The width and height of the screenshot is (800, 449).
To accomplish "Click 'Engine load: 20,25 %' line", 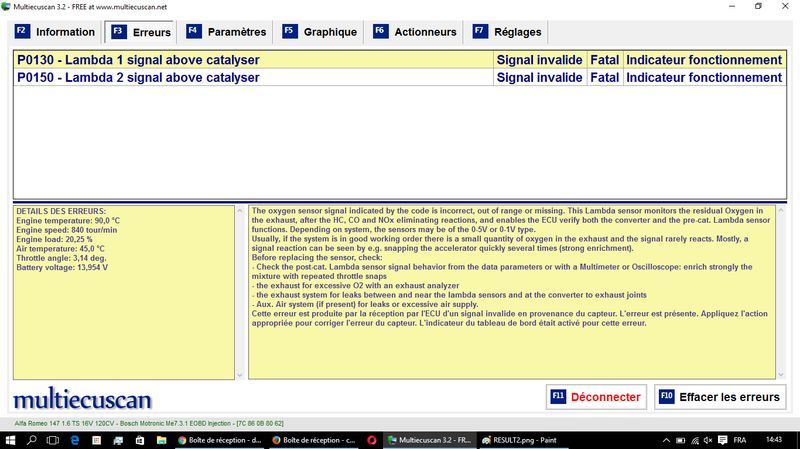I will click(x=54, y=239).
